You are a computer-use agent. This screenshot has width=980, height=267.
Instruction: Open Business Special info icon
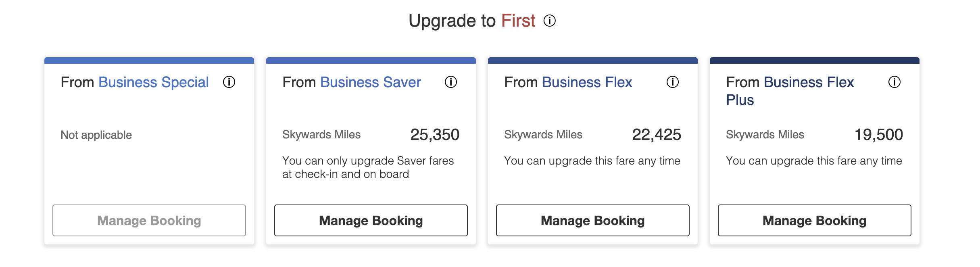229,82
